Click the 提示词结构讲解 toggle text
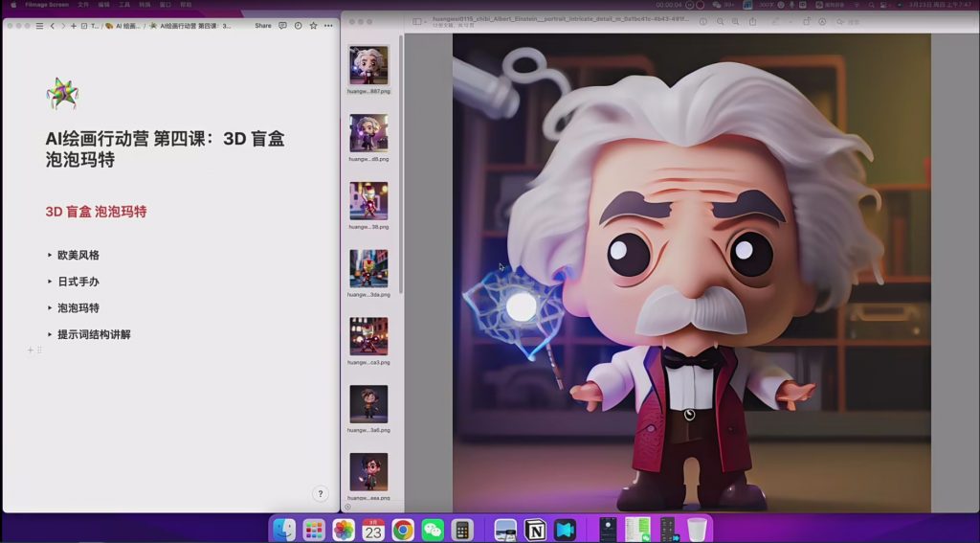Viewport: 980px width, 543px height. (x=95, y=334)
